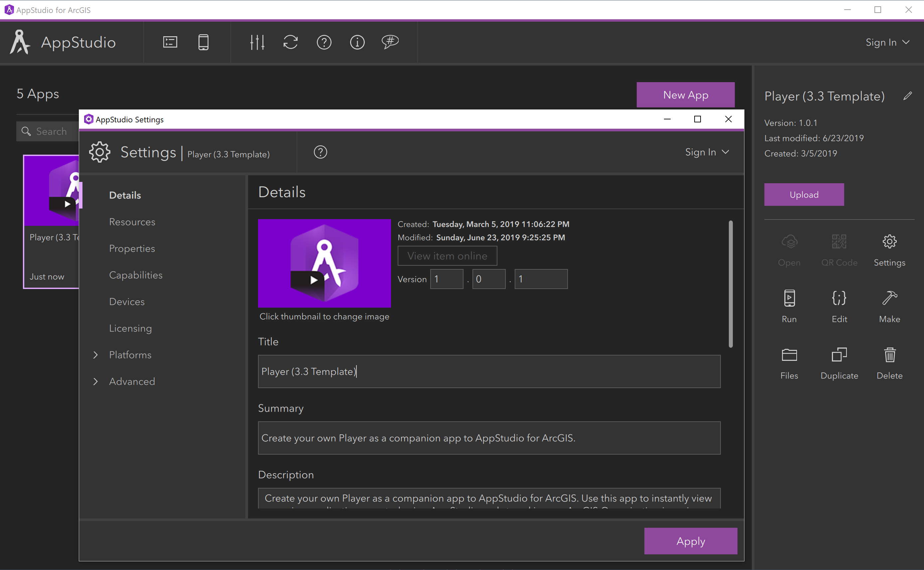Click the Apply button
The width and height of the screenshot is (924, 570).
(x=691, y=541)
